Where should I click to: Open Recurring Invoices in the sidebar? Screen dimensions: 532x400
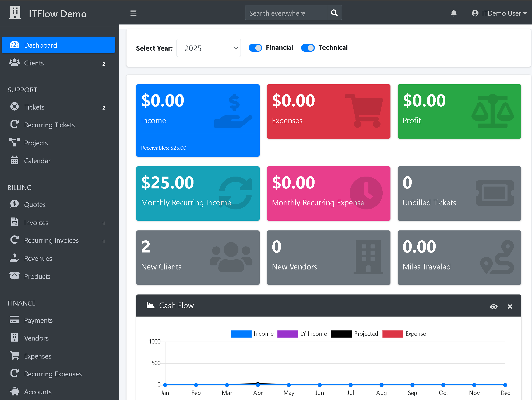(x=51, y=240)
